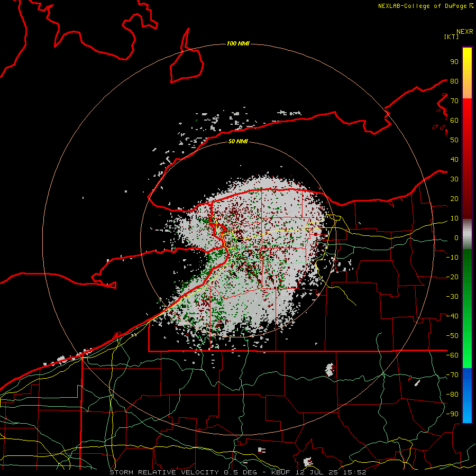Click the -80 value on the velocity scale
Screen dimensions: 476x476
452,395
